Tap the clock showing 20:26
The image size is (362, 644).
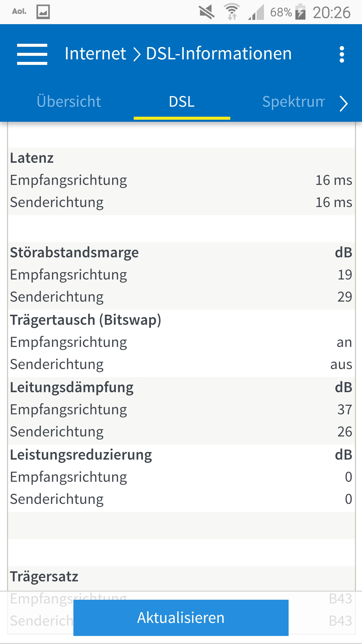click(331, 12)
